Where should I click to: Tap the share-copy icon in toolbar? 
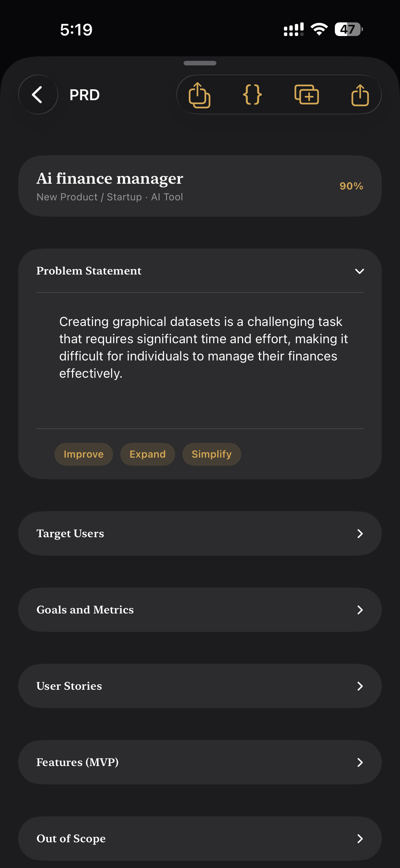click(199, 95)
